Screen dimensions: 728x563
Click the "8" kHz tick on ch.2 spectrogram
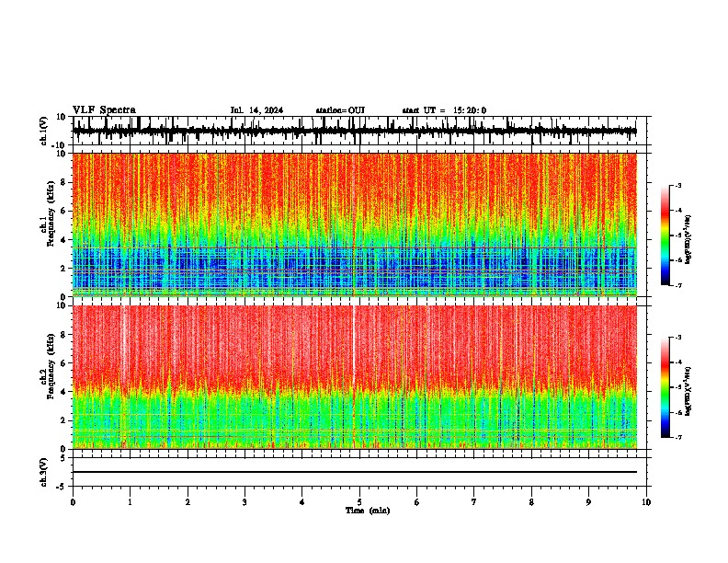(x=63, y=335)
